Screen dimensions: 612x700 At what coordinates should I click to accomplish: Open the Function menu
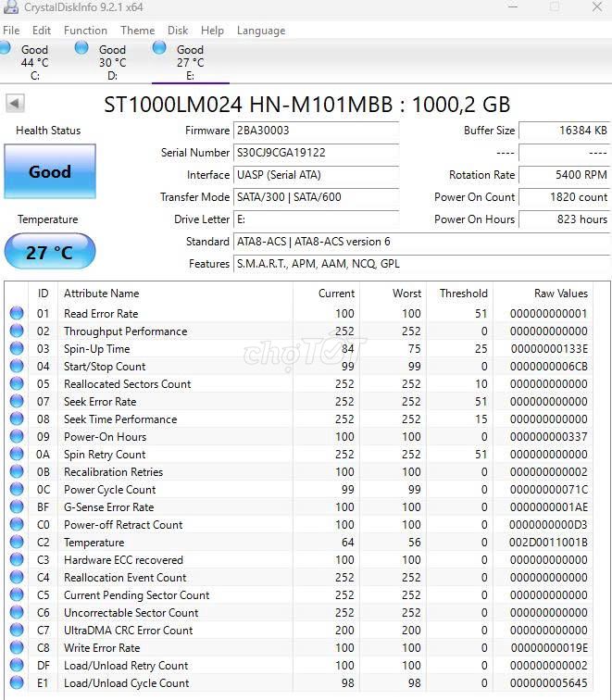coord(85,31)
